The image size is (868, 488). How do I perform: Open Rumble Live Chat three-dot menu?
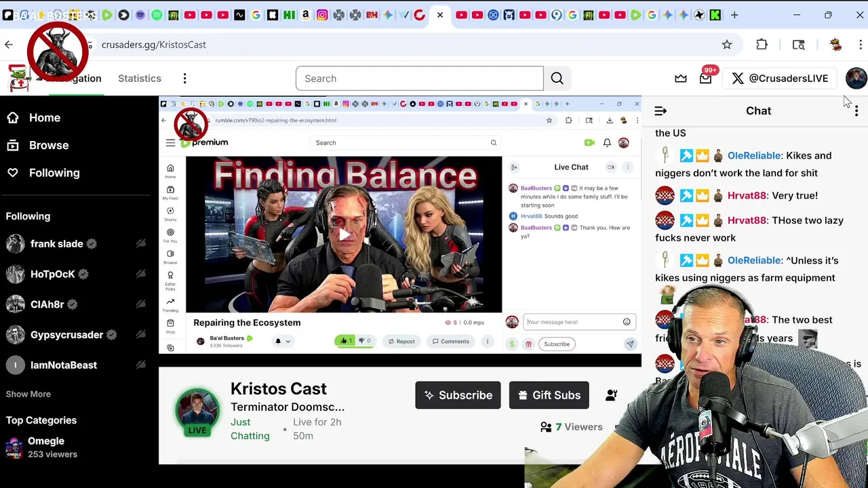coord(627,167)
